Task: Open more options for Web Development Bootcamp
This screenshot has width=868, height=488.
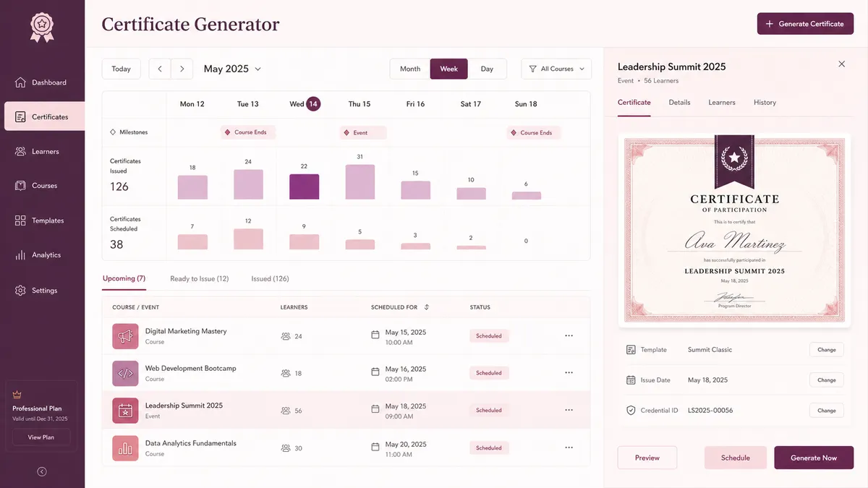Action: coord(569,373)
